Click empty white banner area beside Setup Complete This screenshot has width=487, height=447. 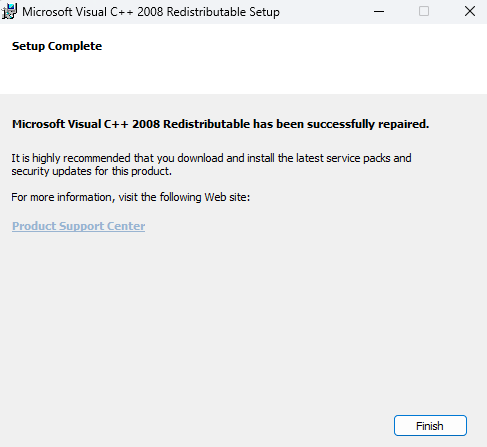283,58
